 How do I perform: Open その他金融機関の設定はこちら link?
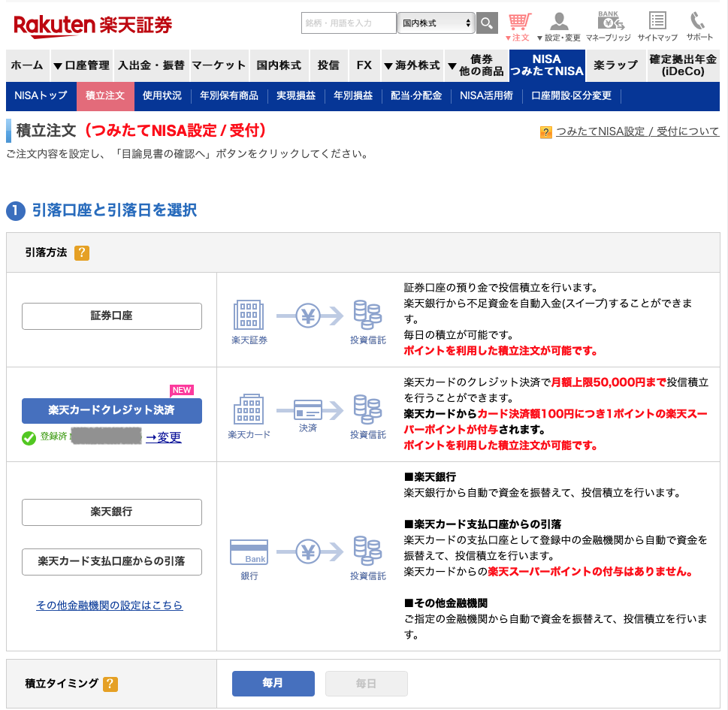pyautogui.click(x=110, y=606)
